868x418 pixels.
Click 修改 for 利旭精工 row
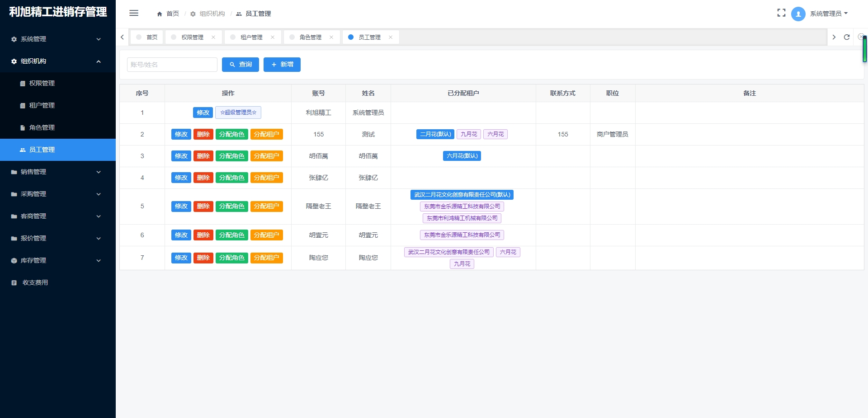tap(203, 113)
